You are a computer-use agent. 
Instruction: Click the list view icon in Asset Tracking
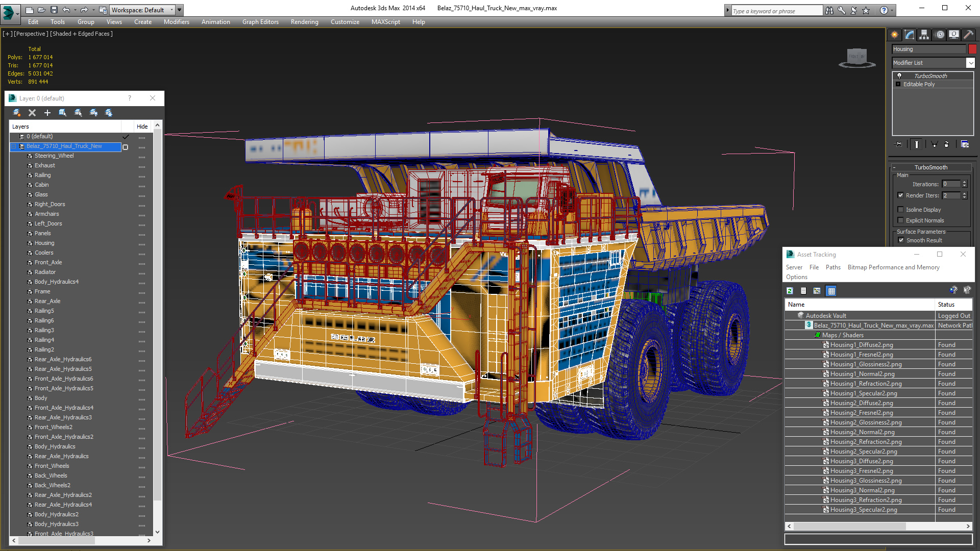point(803,291)
